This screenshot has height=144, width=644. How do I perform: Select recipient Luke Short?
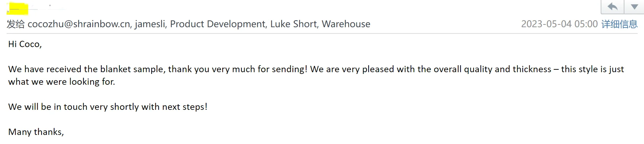tap(294, 24)
